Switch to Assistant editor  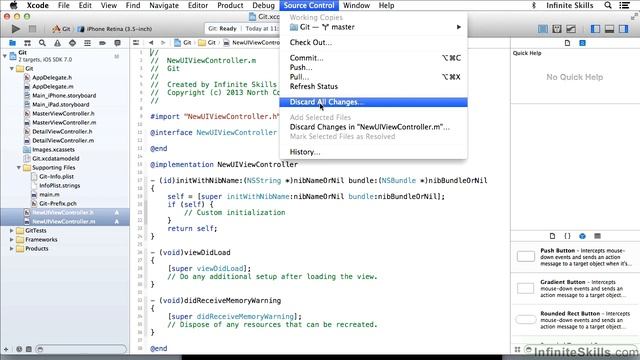click(557, 29)
